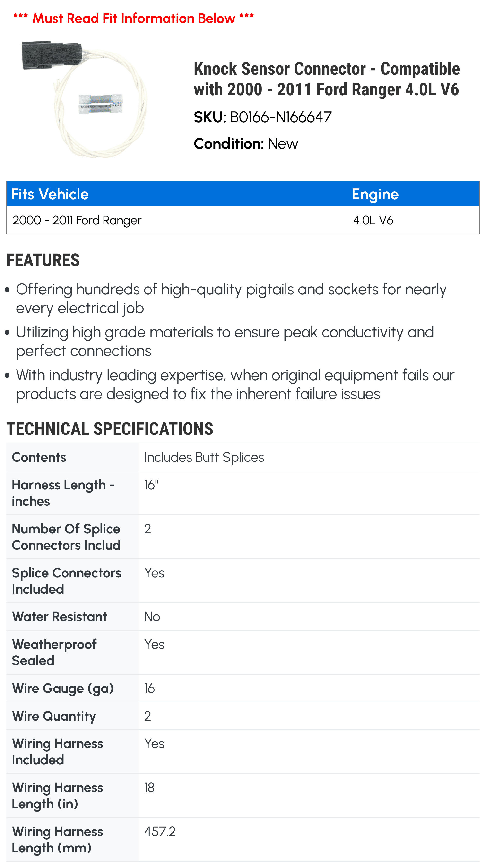Click the TECHNICAL SPECIFICATIONS heading
Screen dimensions: 486x868
click(110, 429)
